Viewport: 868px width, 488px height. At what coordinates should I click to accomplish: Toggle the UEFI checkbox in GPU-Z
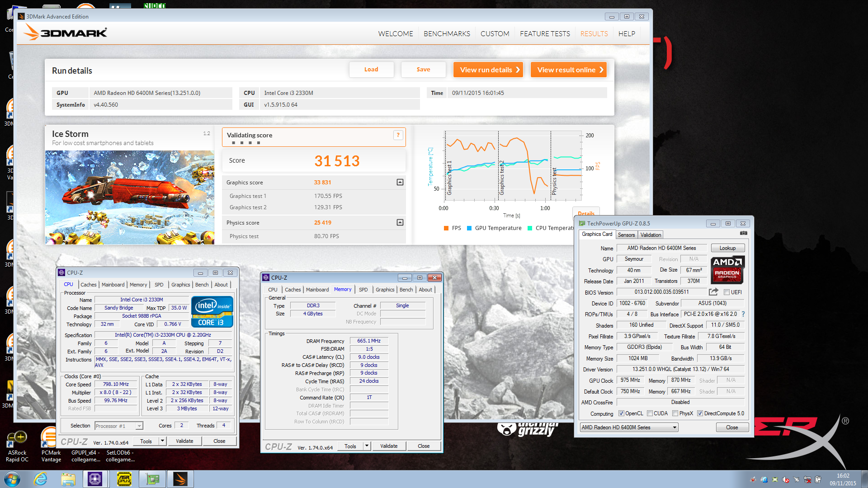click(726, 292)
